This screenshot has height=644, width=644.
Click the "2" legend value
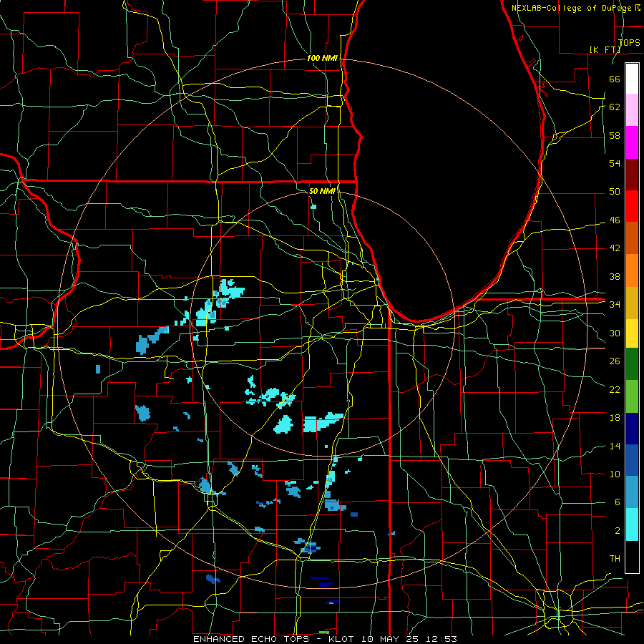pyautogui.click(x=618, y=531)
